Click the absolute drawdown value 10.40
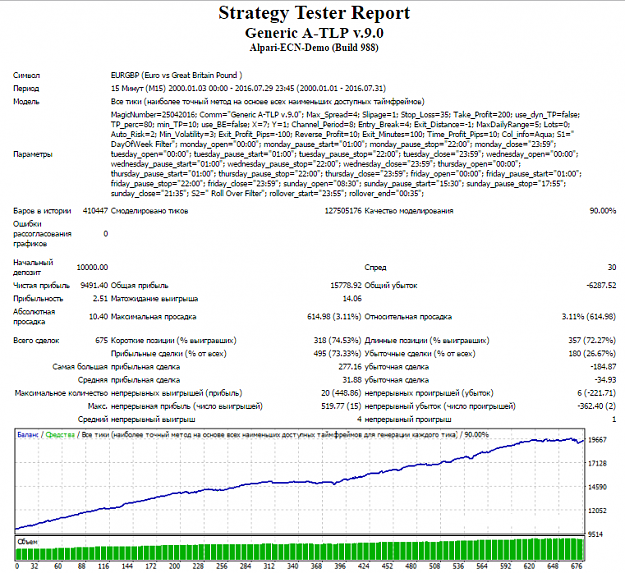Screen dimensions: 625x573 coord(98,317)
